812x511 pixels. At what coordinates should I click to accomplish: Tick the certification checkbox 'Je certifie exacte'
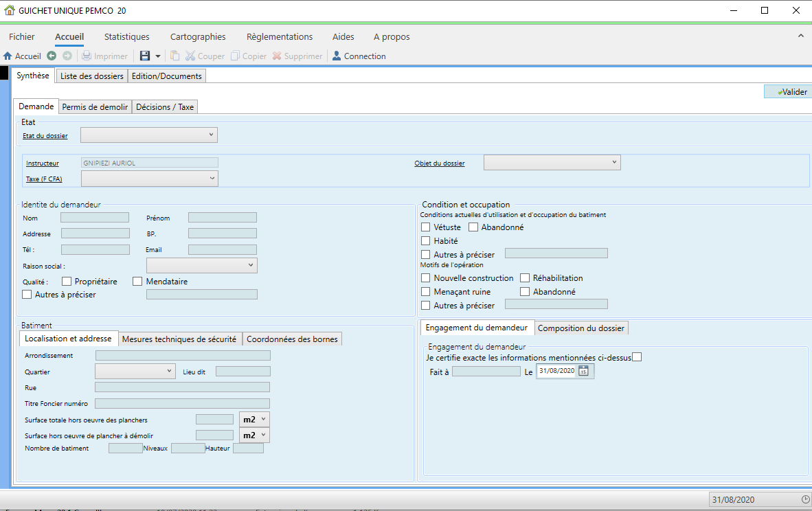coord(637,356)
